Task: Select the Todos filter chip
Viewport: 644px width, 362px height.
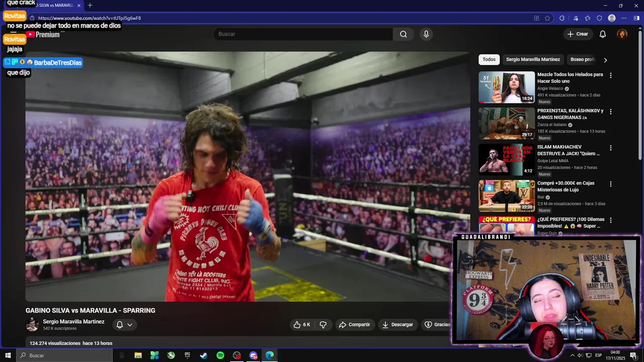Action: (489, 59)
